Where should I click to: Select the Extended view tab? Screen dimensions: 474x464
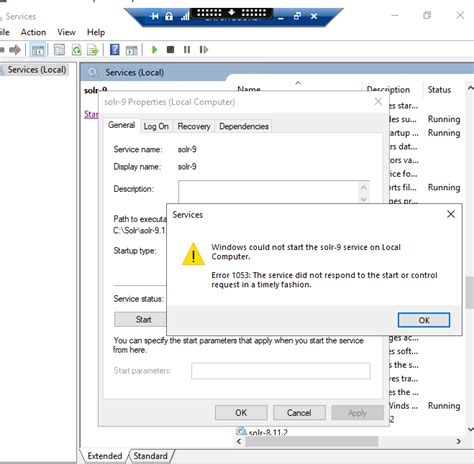[x=105, y=456]
